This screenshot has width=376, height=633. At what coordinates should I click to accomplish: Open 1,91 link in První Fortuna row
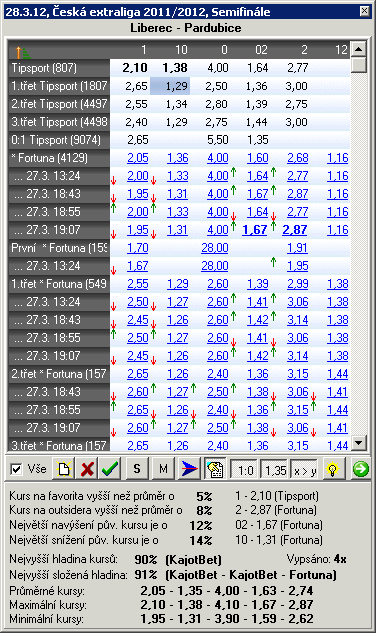pyautogui.click(x=298, y=248)
